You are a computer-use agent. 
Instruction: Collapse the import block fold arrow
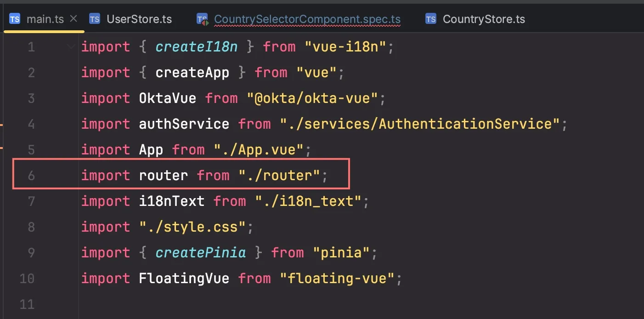[71, 47]
